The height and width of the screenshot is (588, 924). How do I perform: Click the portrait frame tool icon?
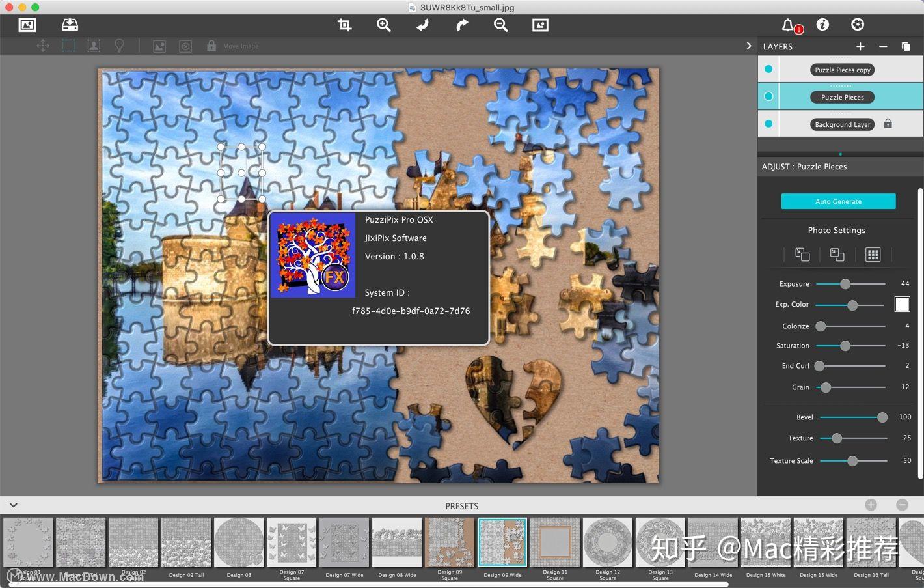[94, 46]
